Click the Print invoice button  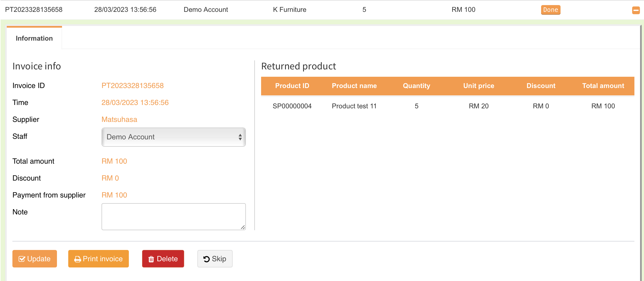coord(98,259)
